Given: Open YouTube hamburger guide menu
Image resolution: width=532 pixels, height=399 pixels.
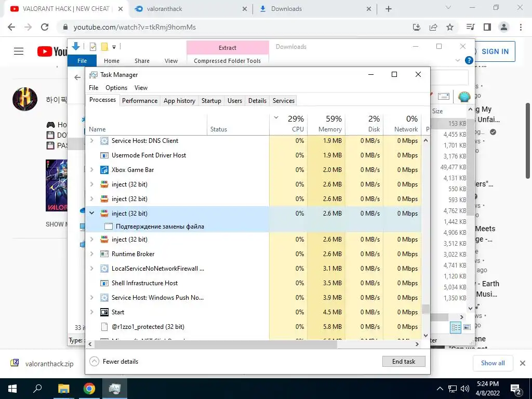Looking at the screenshot, I should point(19,51).
